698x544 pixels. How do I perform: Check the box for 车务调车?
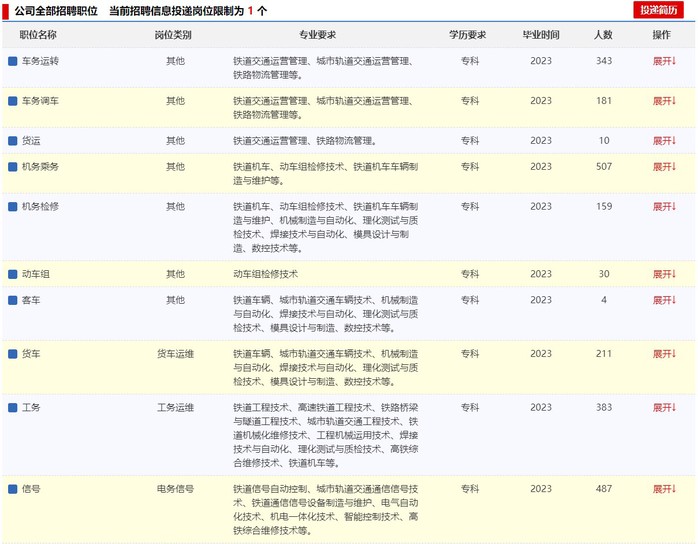click(13, 101)
